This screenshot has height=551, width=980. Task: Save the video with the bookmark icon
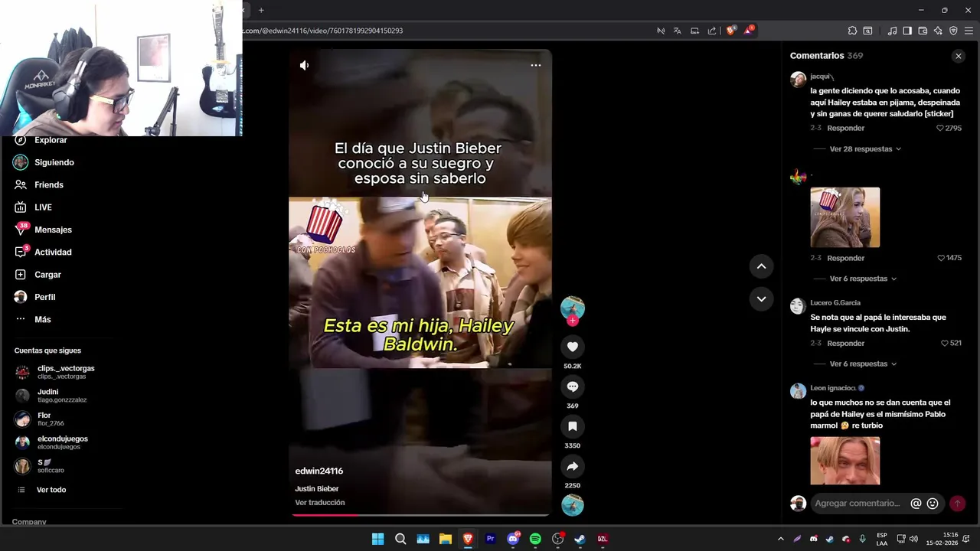click(x=573, y=426)
